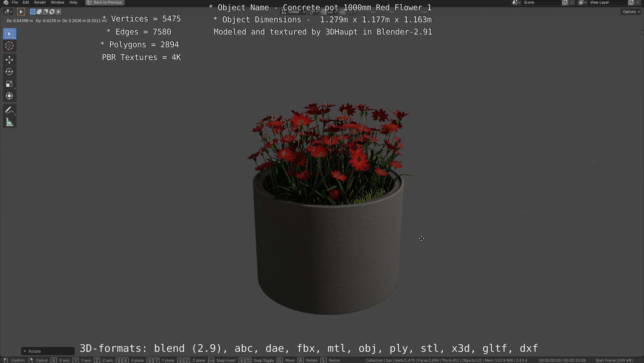Screen dimensions: 644x363
Task: Set selection mode to intersect
Action: click(59, 12)
